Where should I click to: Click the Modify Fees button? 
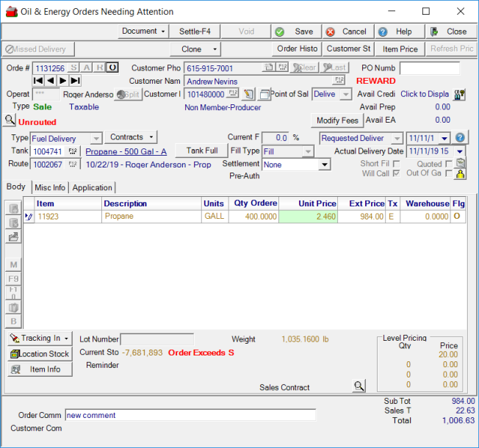click(x=336, y=120)
